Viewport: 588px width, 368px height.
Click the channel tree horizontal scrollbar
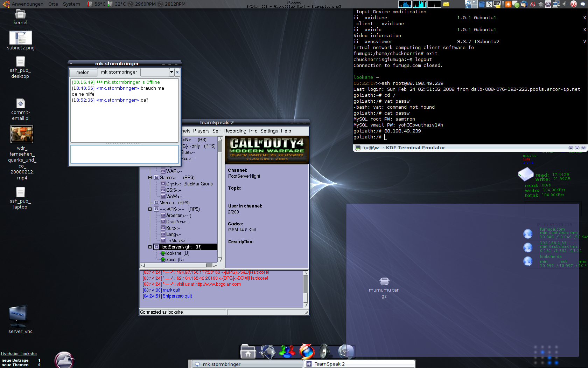178,265
